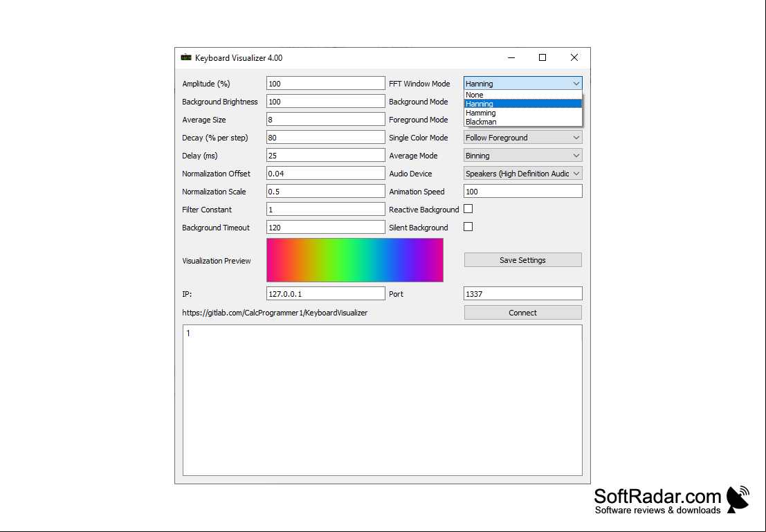The image size is (766, 532).
Task: Focus the Average Size field
Action: pyautogui.click(x=325, y=120)
